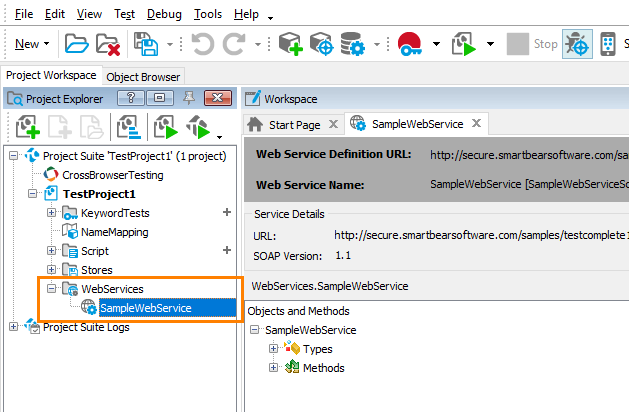Click the add item icon in Project Explorer
This screenshot has height=412, width=629.
point(26,128)
